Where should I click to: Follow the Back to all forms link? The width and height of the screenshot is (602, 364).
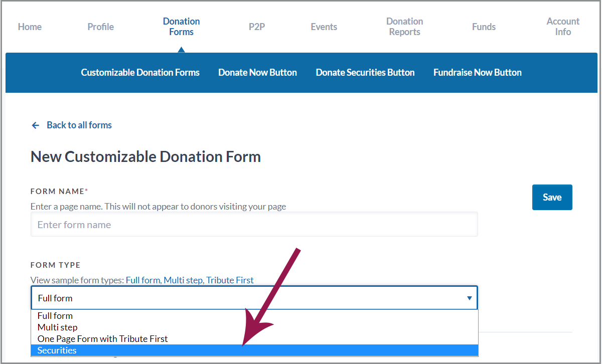(x=79, y=125)
